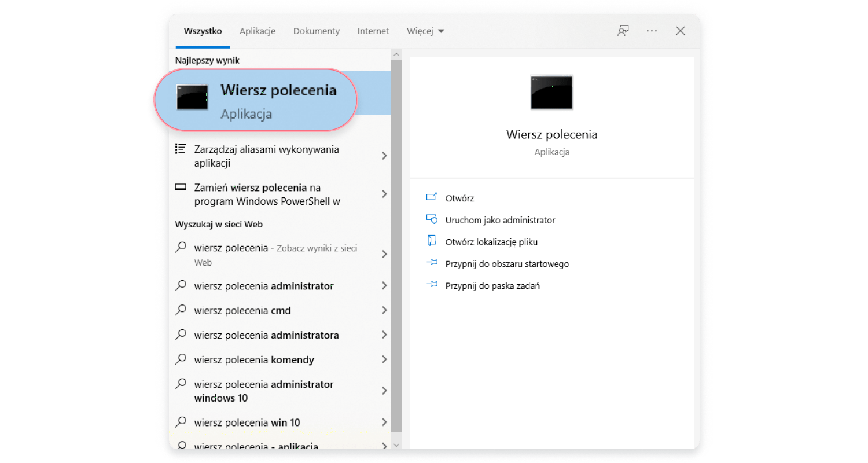Expand arrow for wiersz polecenia administrator

[384, 285]
